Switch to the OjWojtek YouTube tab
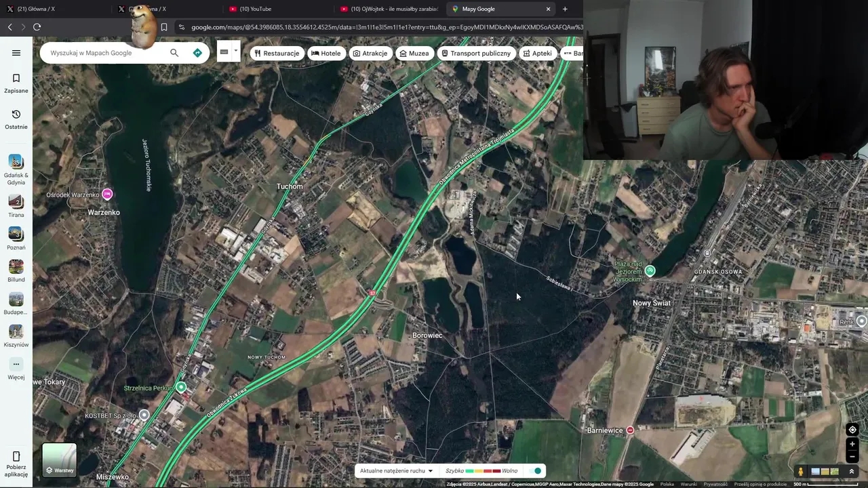This screenshot has width=868, height=488. pyautogui.click(x=390, y=9)
